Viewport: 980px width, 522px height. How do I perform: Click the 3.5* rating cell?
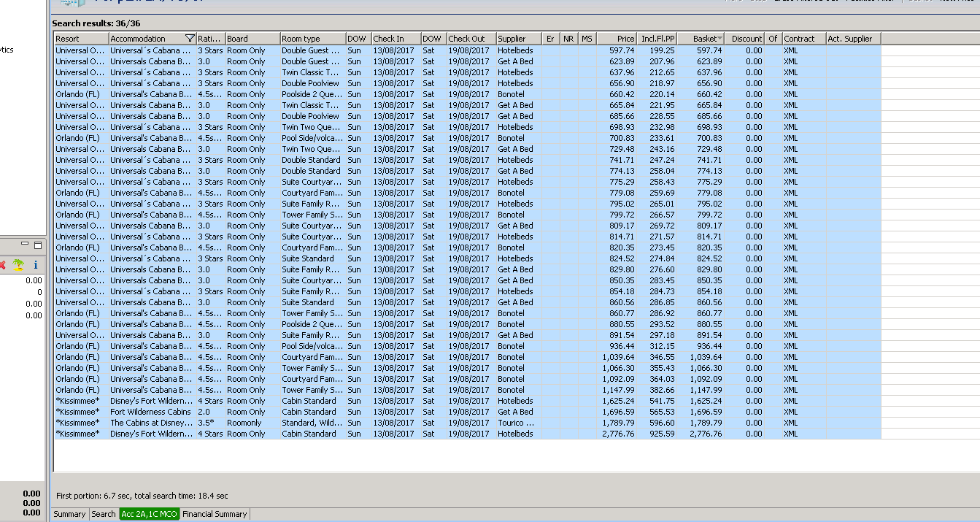(211, 423)
